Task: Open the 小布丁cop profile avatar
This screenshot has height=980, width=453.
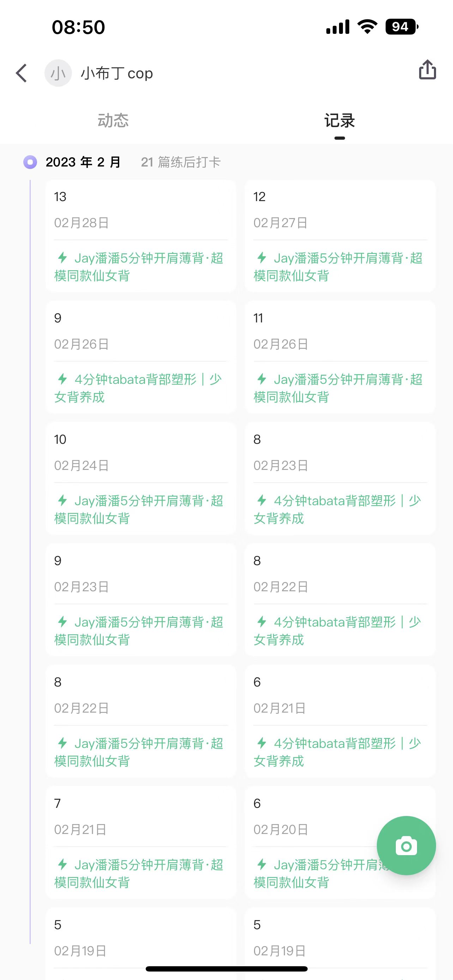Action: (x=58, y=73)
